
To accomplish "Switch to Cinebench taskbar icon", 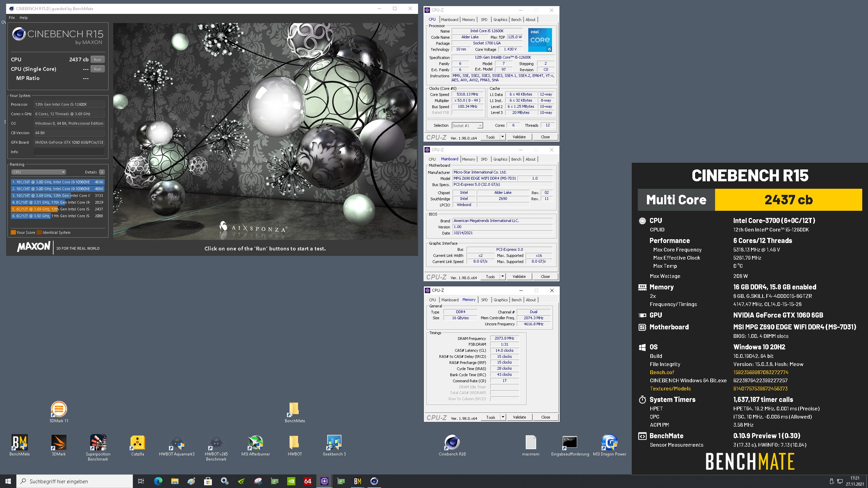I will tap(374, 481).
